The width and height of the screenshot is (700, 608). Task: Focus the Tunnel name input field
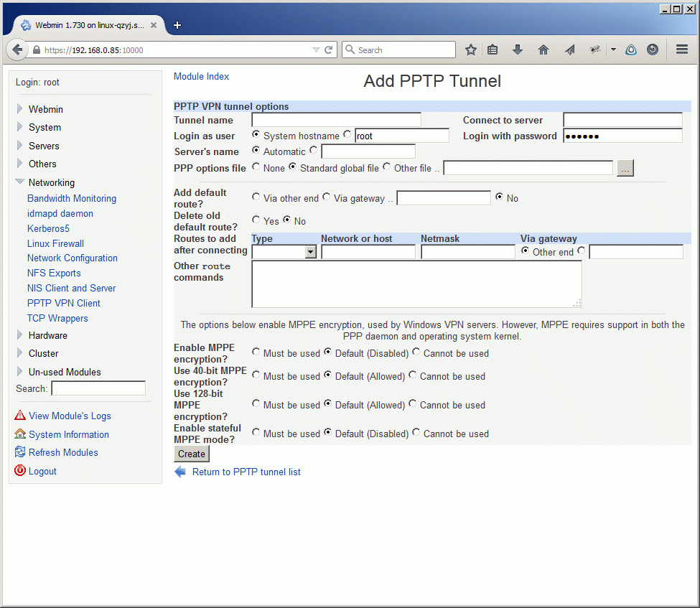(x=336, y=120)
